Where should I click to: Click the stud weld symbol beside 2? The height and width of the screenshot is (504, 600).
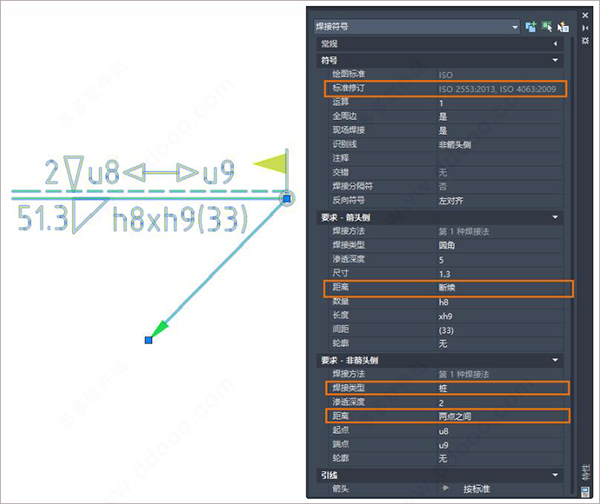click(73, 173)
